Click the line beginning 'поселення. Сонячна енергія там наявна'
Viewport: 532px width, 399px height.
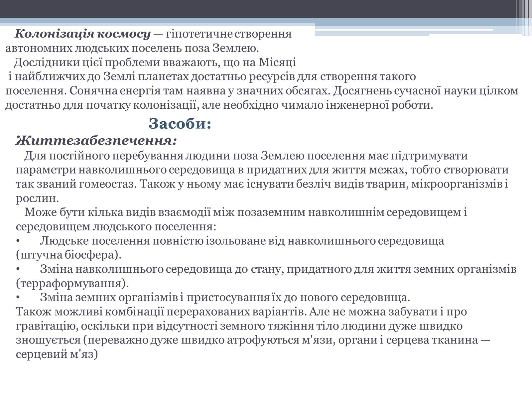[262, 91]
